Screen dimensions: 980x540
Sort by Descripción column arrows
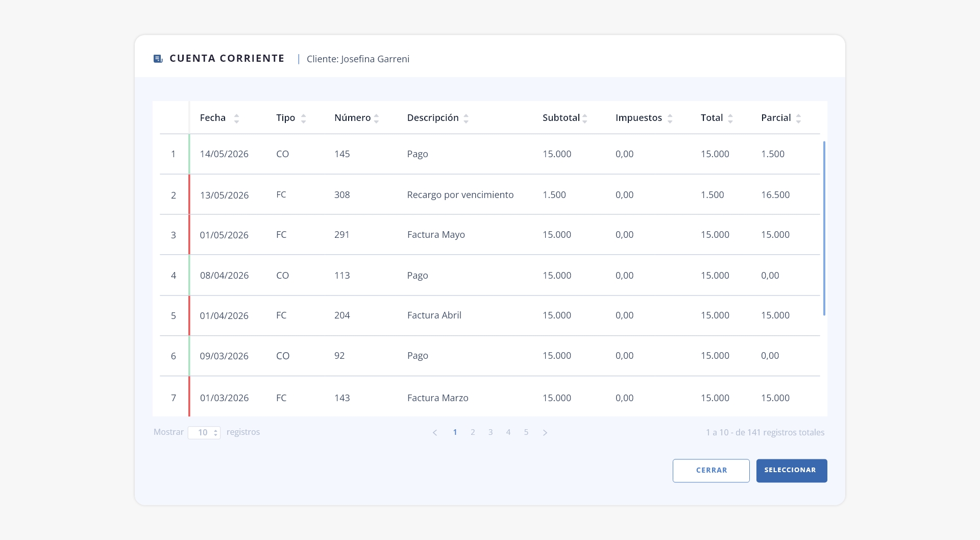coord(466,118)
